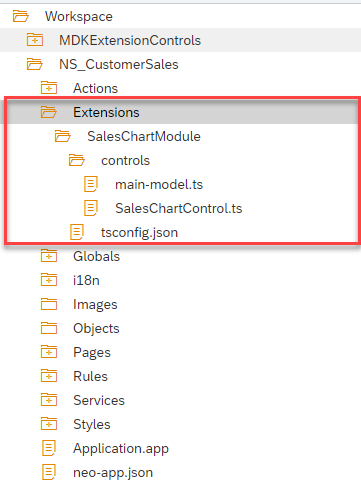This screenshot has width=361, height=490.
Task: Collapse the Extensions folder icon
Action: click(x=49, y=112)
